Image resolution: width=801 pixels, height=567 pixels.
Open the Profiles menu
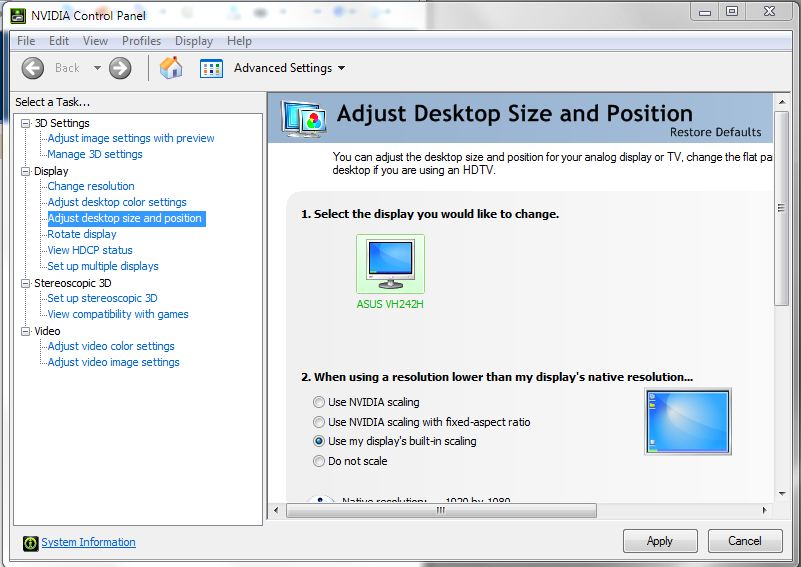click(x=142, y=41)
